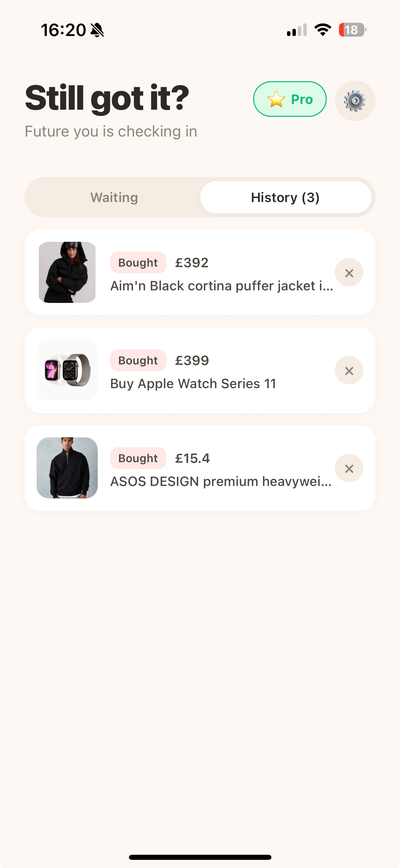Remove the puffer jacket history entry

pos(349,273)
